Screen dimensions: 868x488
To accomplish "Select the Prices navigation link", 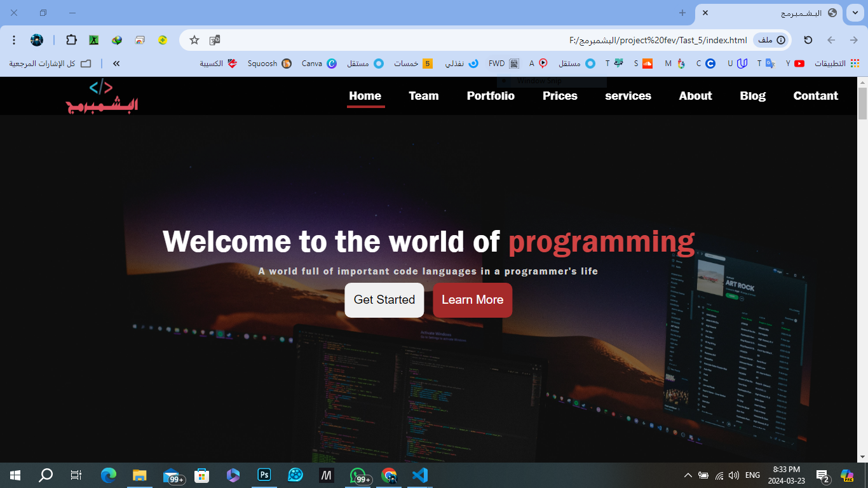I will point(560,96).
